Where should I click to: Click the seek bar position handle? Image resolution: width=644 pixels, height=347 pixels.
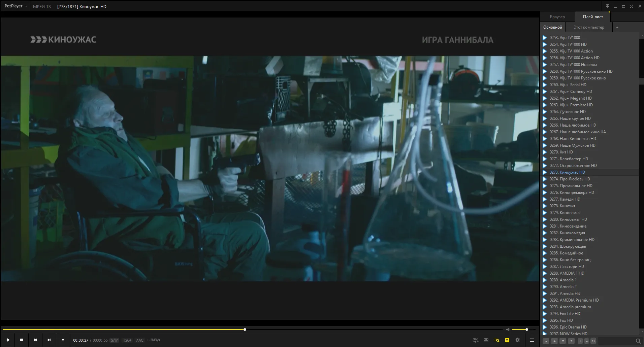(245, 329)
